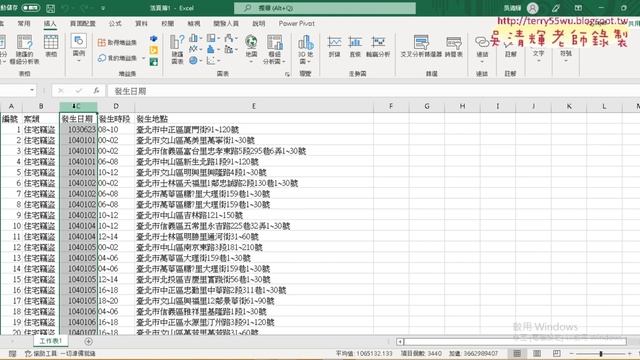The height and width of the screenshot is (360, 640).
Task: Insert a 表格 (Table) from the ribbon
Action: 51,46
